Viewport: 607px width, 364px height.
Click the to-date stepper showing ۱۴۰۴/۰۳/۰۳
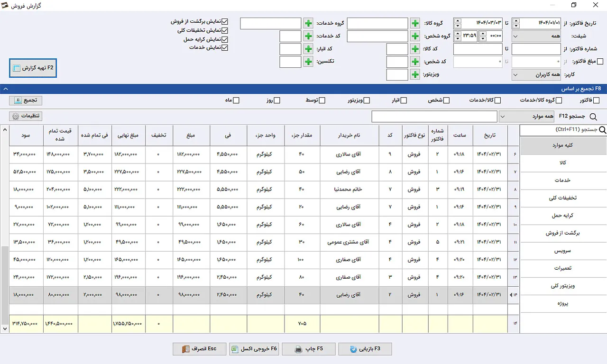click(x=457, y=23)
